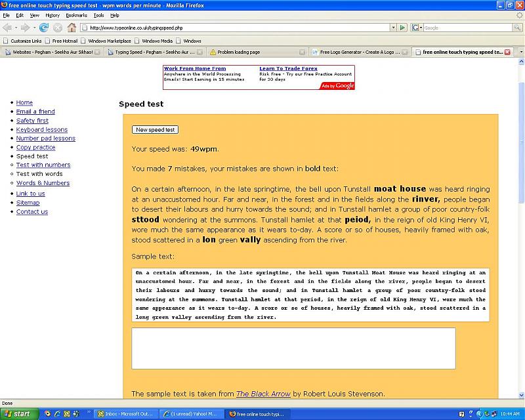Close the Problem loading page tab
This screenshot has height=420, width=525.
pos(302,52)
